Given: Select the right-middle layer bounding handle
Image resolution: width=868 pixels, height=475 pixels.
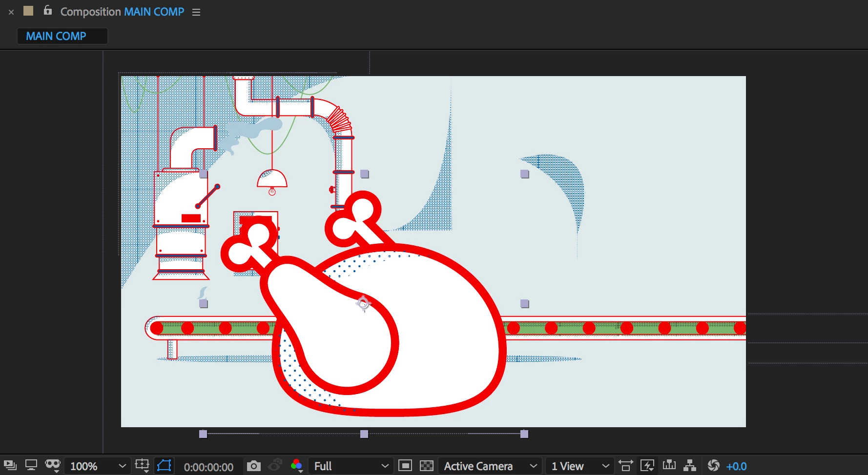Looking at the screenshot, I should (x=524, y=304).
